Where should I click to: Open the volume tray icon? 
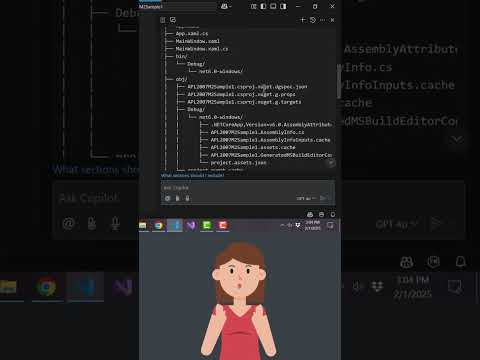pos(290,225)
